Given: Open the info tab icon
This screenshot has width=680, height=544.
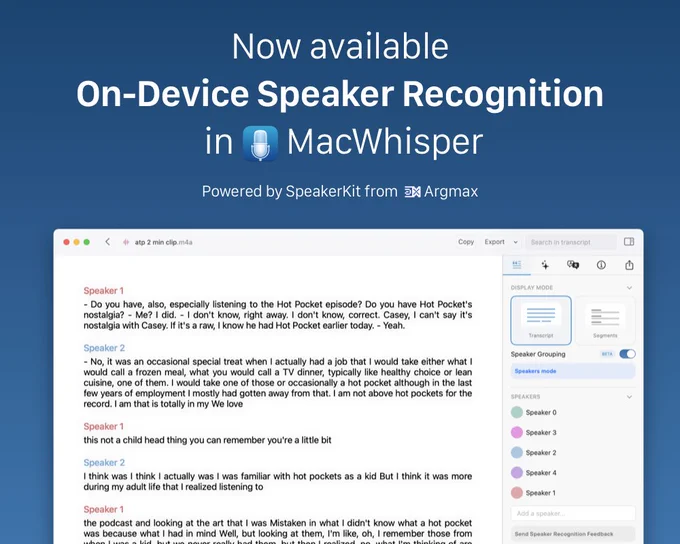Looking at the screenshot, I should [601, 265].
